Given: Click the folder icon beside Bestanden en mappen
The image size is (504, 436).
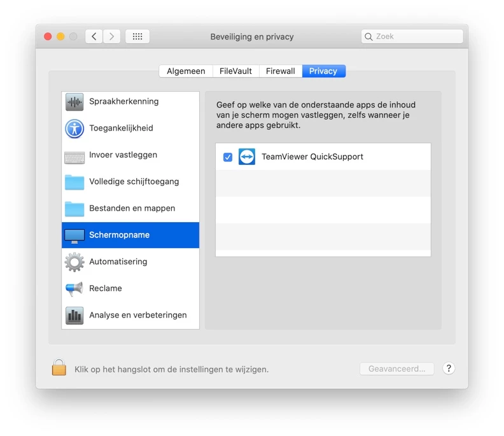Looking at the screenshot, I should pyautogui.click(x=74, y=209).
